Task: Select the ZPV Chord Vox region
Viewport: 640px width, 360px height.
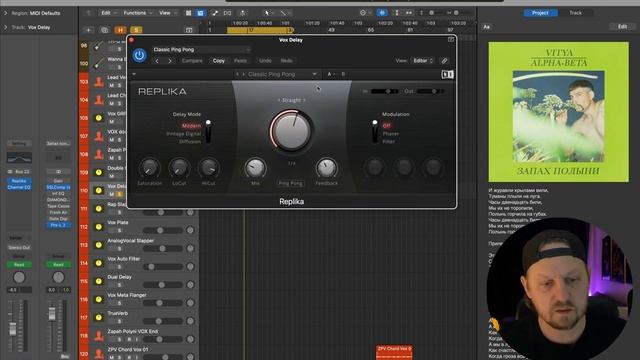Action: click(x=394, y=352)
